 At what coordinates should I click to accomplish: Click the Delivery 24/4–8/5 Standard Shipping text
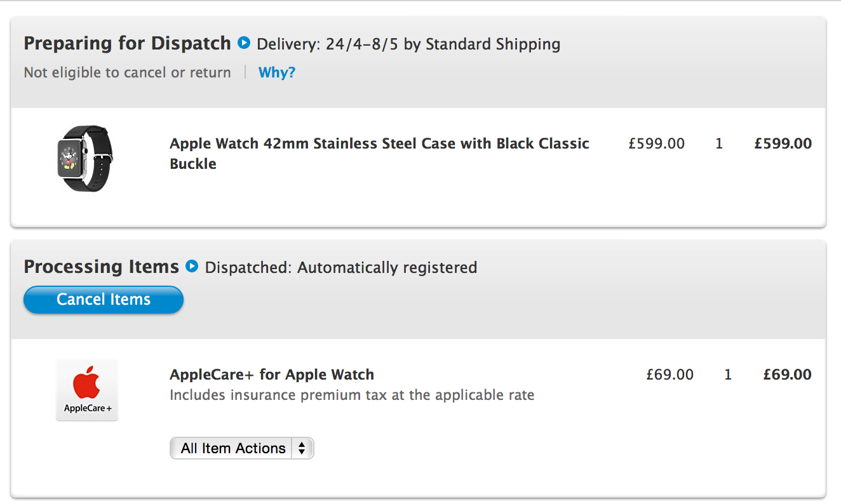408,44
